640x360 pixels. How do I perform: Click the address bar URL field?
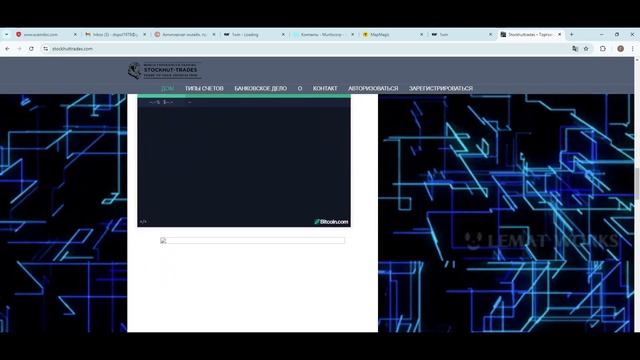[306, 49]
